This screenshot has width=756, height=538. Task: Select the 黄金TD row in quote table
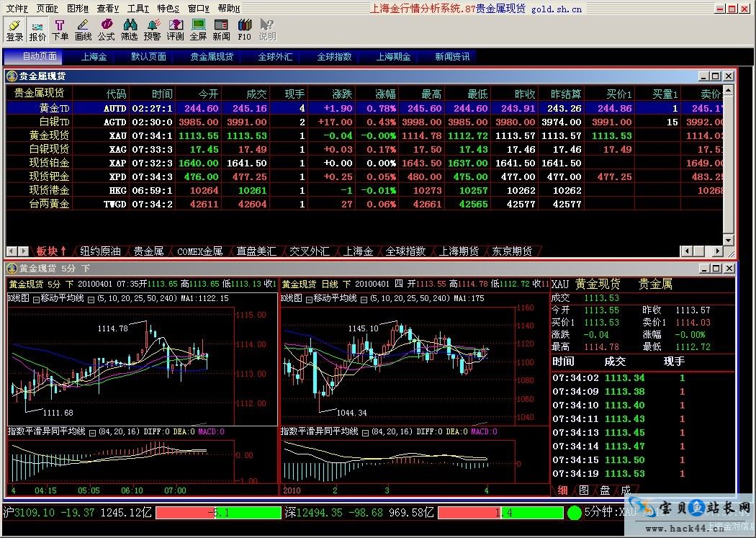pyautogui.click(x=55, y=108)
